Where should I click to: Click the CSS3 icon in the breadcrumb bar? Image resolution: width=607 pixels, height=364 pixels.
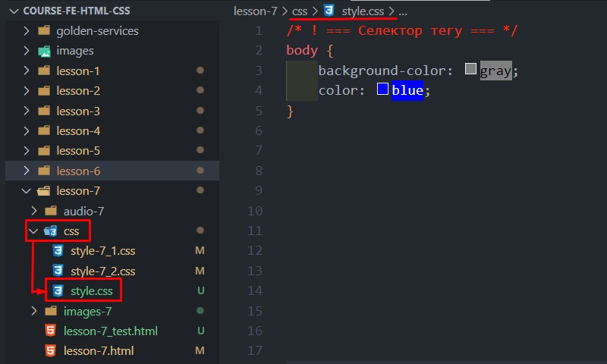click(x=329, y=10)
